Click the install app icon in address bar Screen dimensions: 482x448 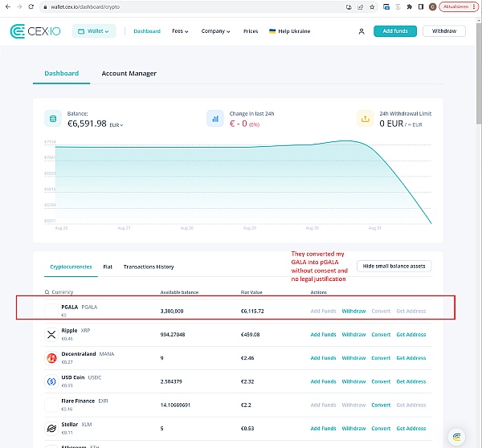point(349,6)
